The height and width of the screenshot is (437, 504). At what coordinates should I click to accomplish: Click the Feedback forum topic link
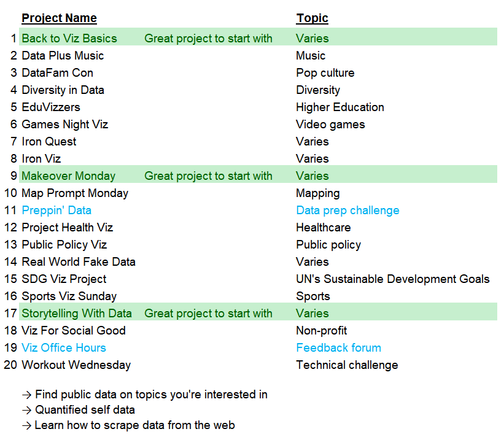[338, 347]
